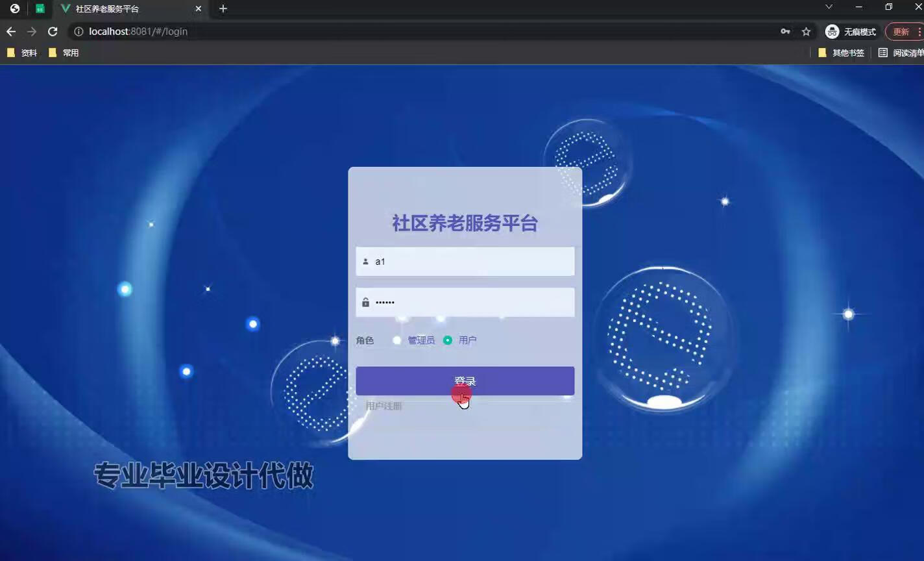Close the 社区养老服务平台 tab
This screenshot has height=561, width=924.
click(199, 8)
